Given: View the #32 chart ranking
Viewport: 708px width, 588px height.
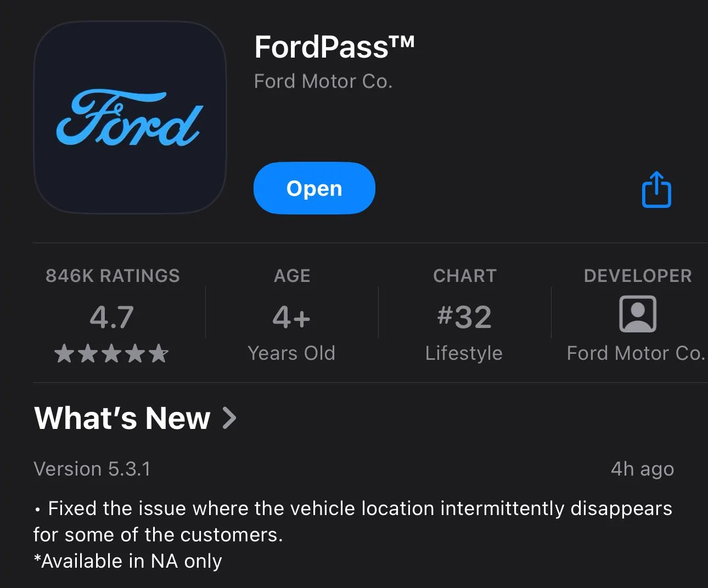Looking at the screenshot, I should (464, 317).
